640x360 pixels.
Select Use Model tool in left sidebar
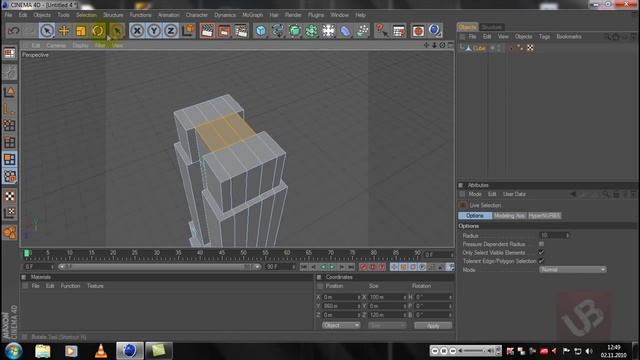(x=10, y=92)
